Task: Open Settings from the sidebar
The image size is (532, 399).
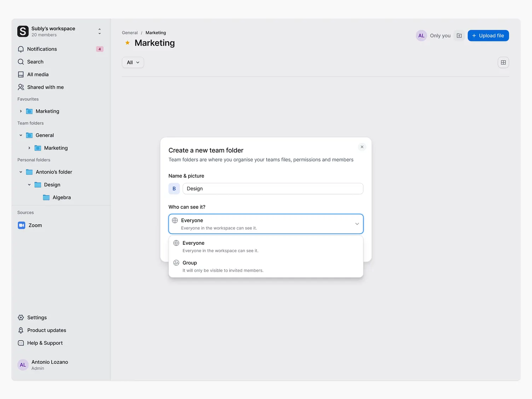Action: [x=37, y=317]
